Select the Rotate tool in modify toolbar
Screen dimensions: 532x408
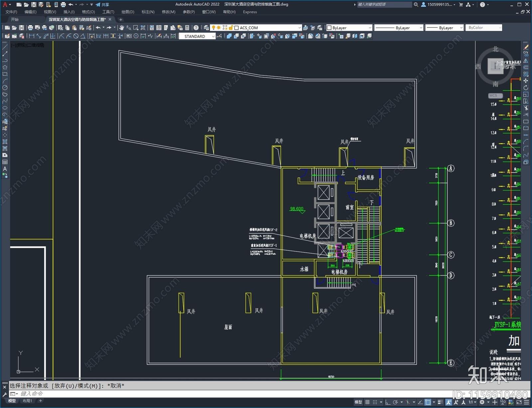click(x=526, y=88)
